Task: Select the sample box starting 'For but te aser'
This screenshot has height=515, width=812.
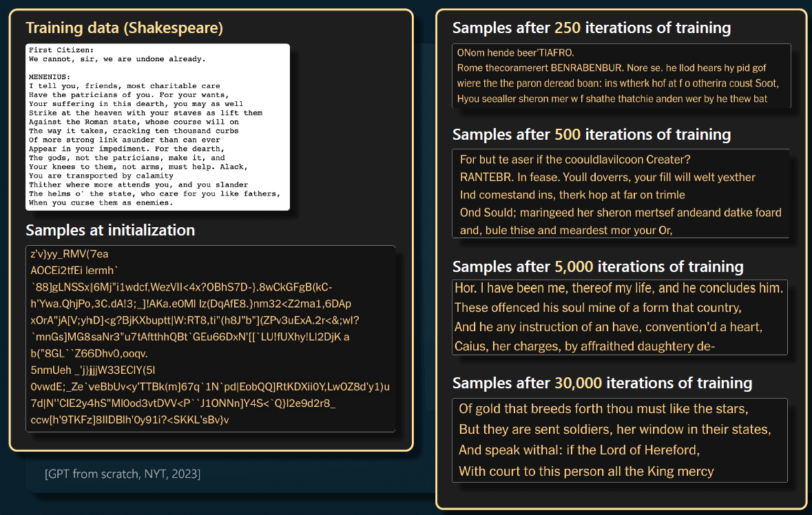Action: pyautogui.click(x=621, y=193)
